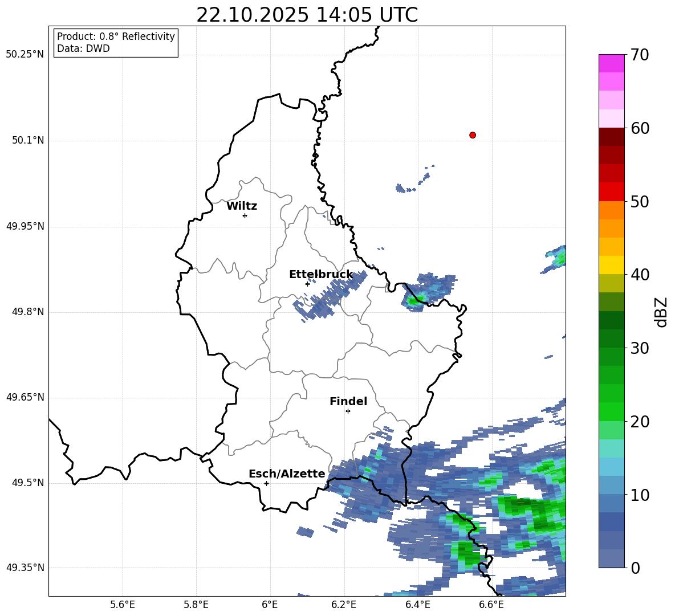The width and height of the screenshot is (675, 616).
Task: Click the 70 colorbar tick label
Action: [x=640, y=55]
